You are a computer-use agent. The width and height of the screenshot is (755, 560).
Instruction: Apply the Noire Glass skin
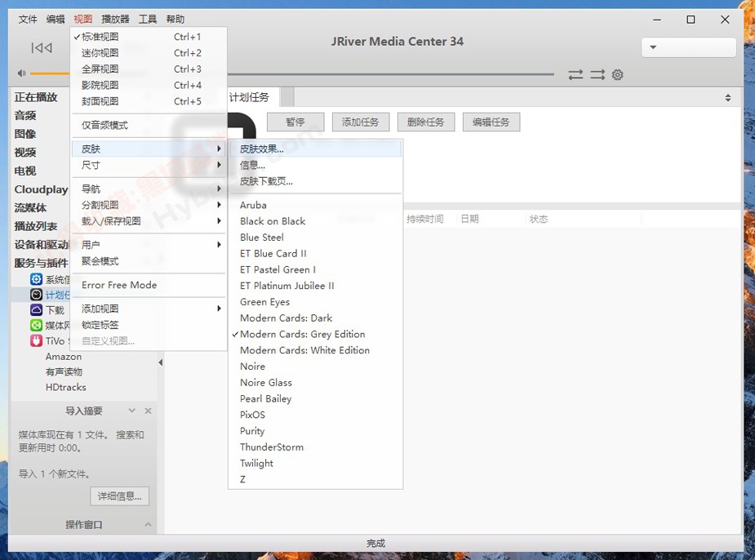tap(315, 382)
